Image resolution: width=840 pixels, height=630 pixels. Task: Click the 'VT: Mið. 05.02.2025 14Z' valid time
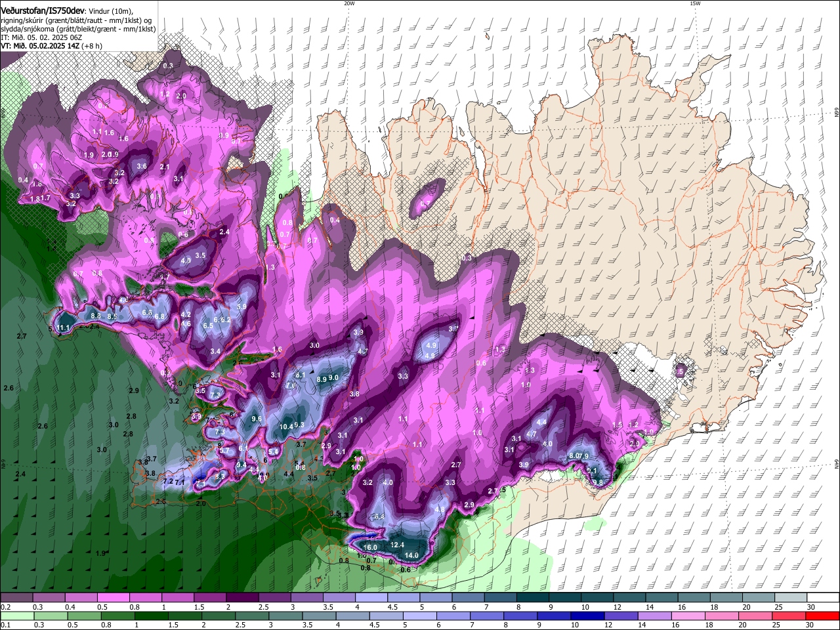39,46
